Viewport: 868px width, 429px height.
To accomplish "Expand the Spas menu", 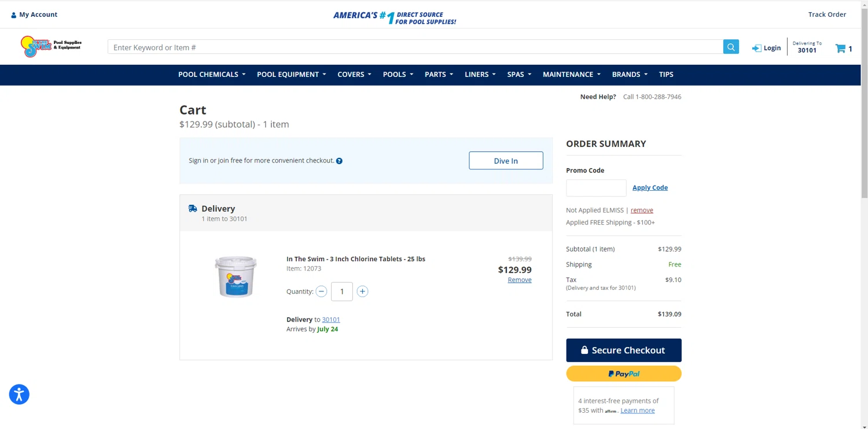I will [x=519, y=75].
